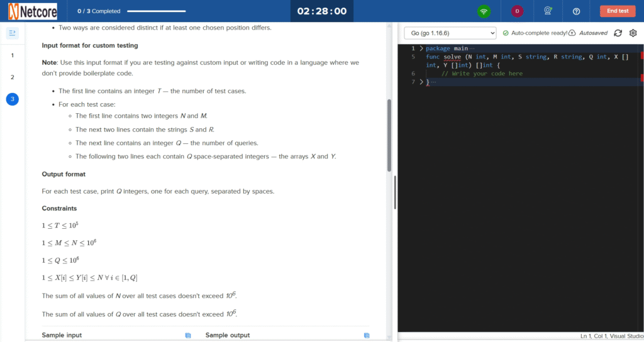Open the user profile avatar
Viewport: 644px width, 342px height.
tap(517, 11)
